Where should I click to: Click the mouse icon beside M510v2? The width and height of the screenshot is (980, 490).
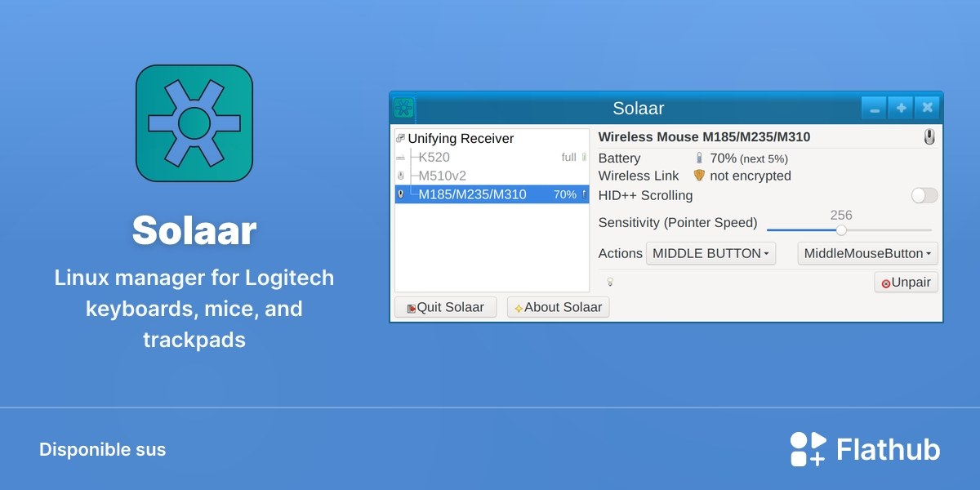pos(400,176)
